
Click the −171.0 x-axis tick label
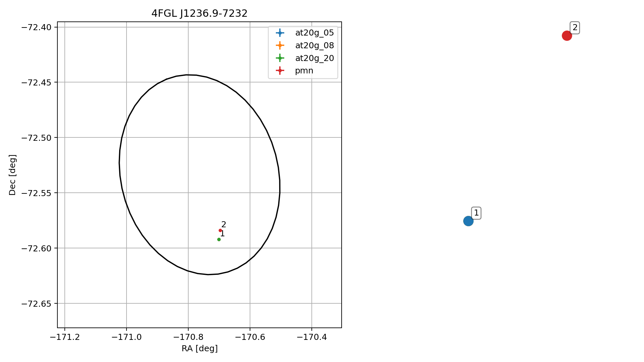pyautogui.click(x=127, y=337)
